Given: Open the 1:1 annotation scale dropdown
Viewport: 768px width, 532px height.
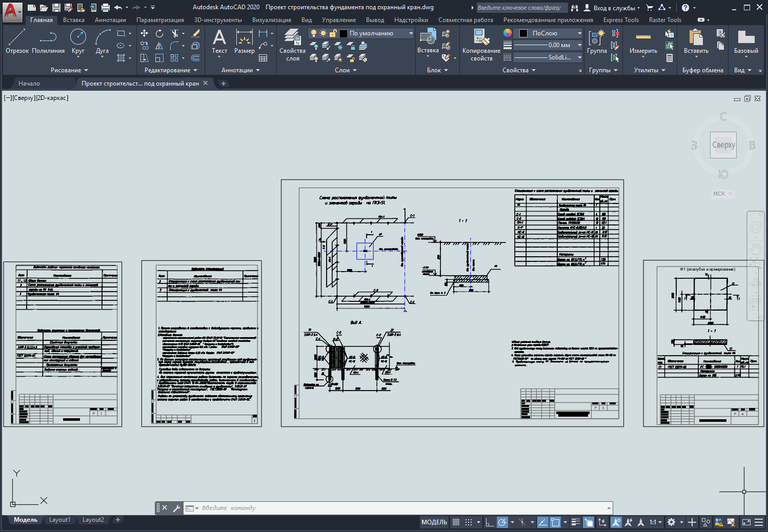Looking at the screenshot, I should tap(656, 522).
